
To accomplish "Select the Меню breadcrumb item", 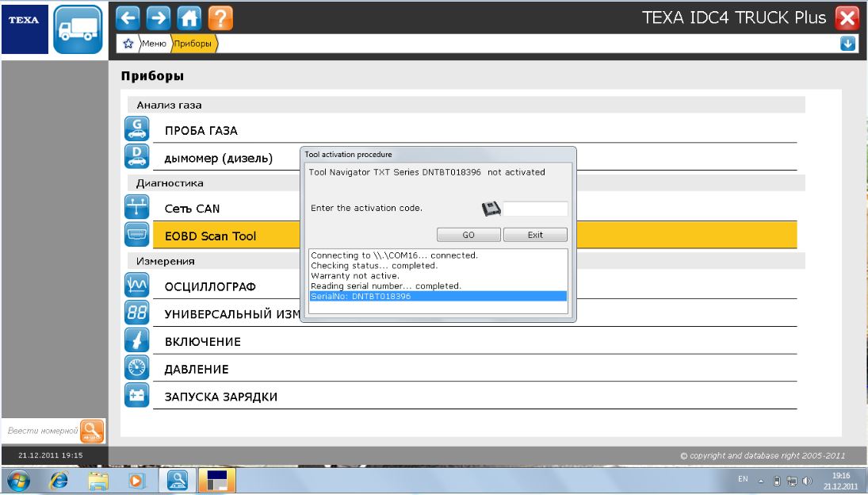I will [x=153, y=44].
